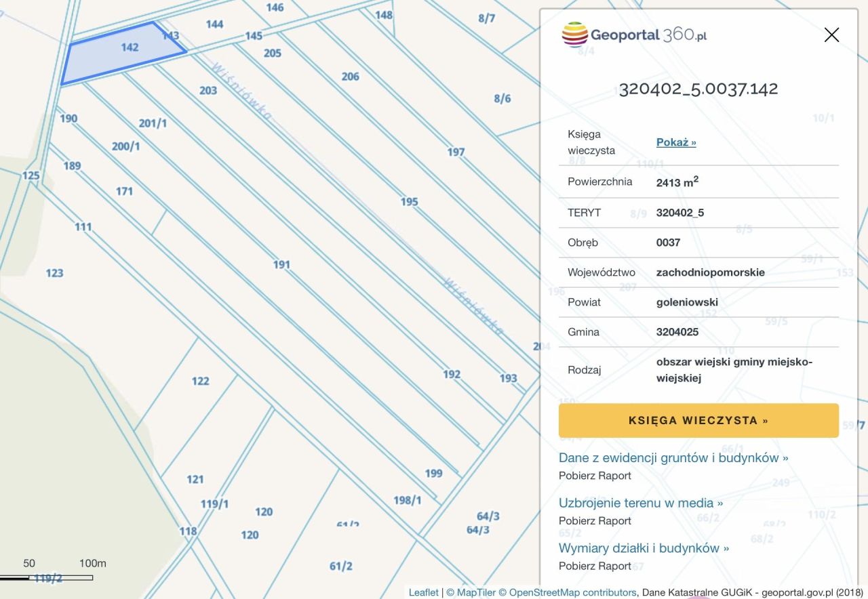The height and width of the screenshot is (599, 868).
Task: Close the parcel info panel
Action: click(831, 35)
